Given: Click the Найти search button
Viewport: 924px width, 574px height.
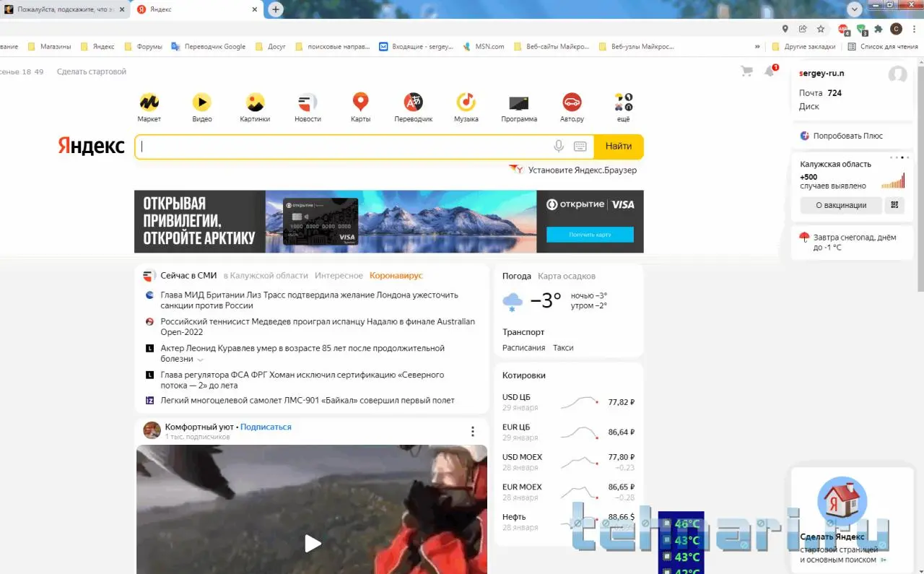Looking at the screenshot, I should [x=619, y=147].
